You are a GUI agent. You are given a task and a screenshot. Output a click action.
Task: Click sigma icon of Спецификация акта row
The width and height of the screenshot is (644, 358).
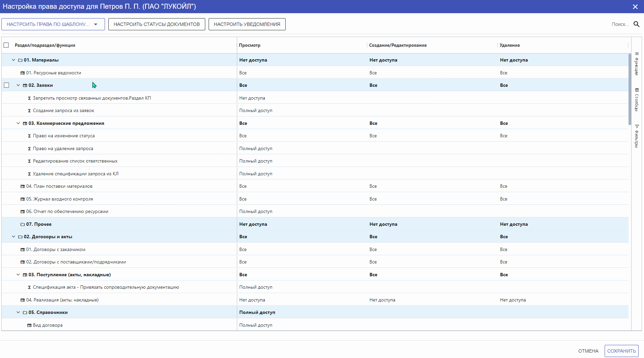point(29,287)
